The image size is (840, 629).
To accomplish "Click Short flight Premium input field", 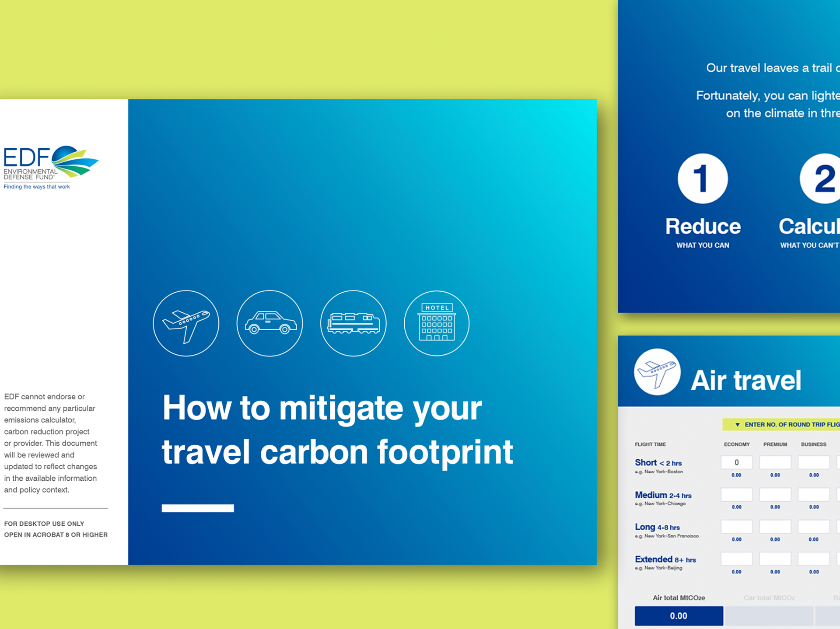I will tap(775, 462).
